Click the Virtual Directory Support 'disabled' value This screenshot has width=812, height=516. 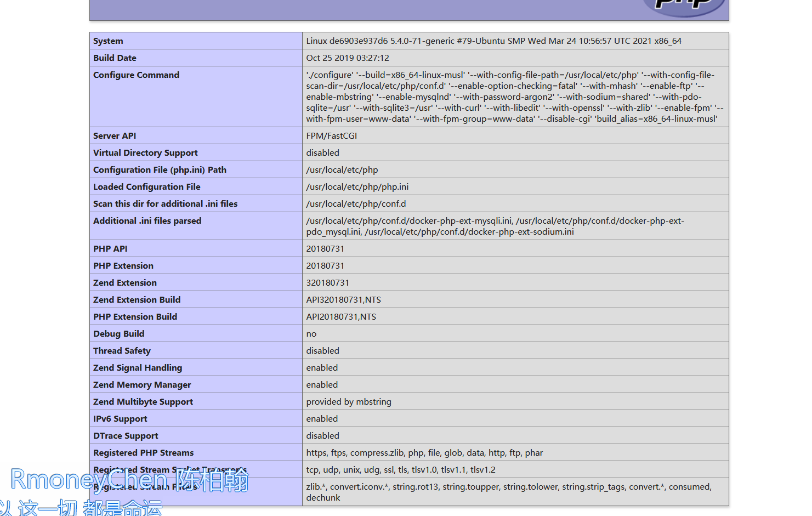322,153
